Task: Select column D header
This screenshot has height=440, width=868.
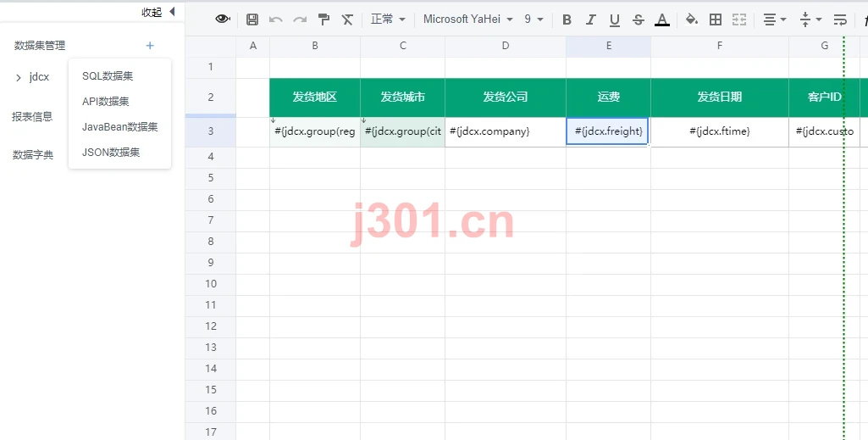Action: coord(506,46)
